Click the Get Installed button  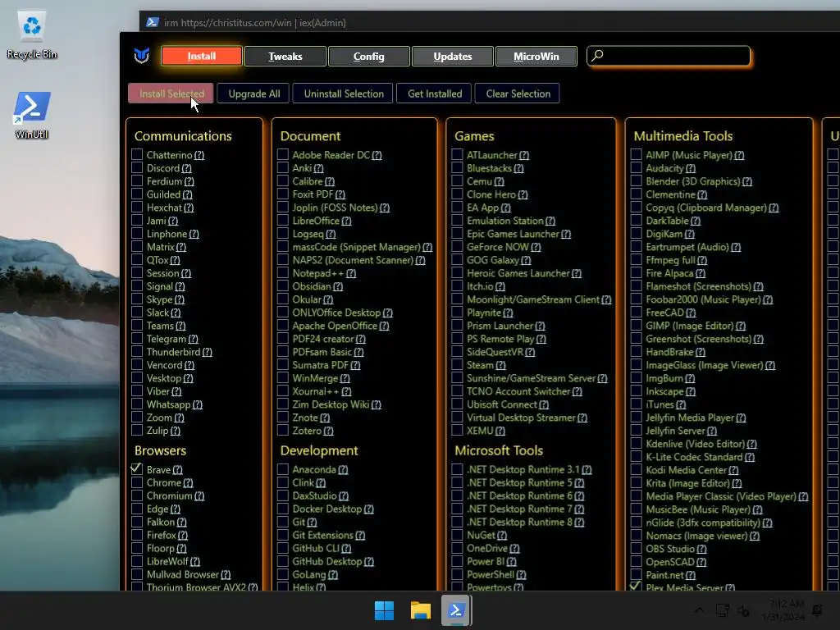(x=435, y=94)
